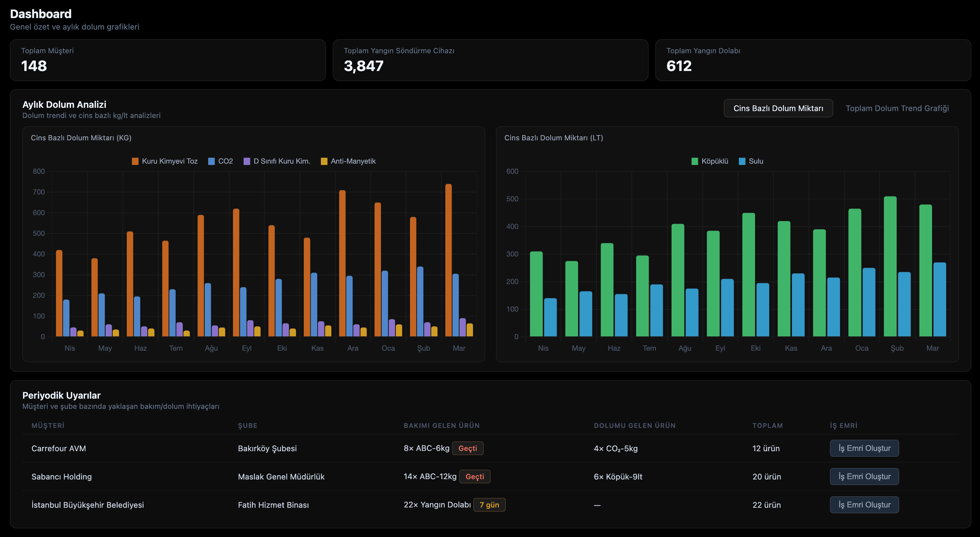Click İş Emri Oluştur for Carrefour AVM
Viewport: 980px width, 537px height.
click(x=864, y=448)
